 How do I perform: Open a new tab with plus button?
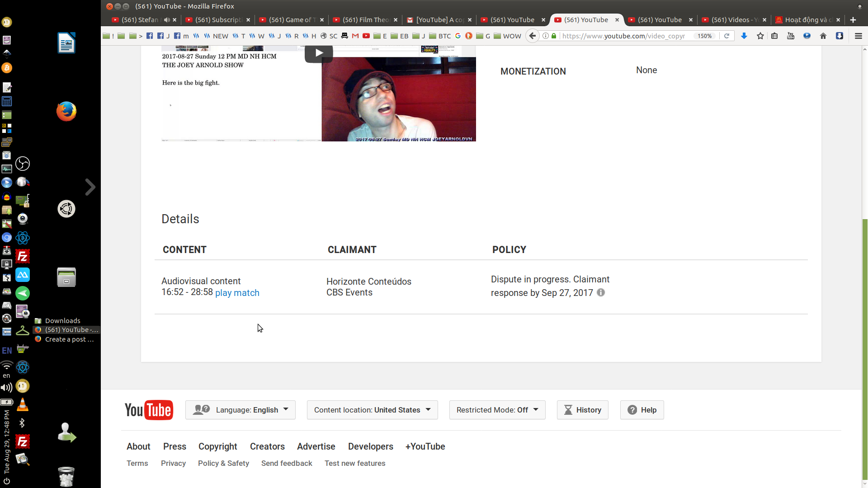click(853, 20)
